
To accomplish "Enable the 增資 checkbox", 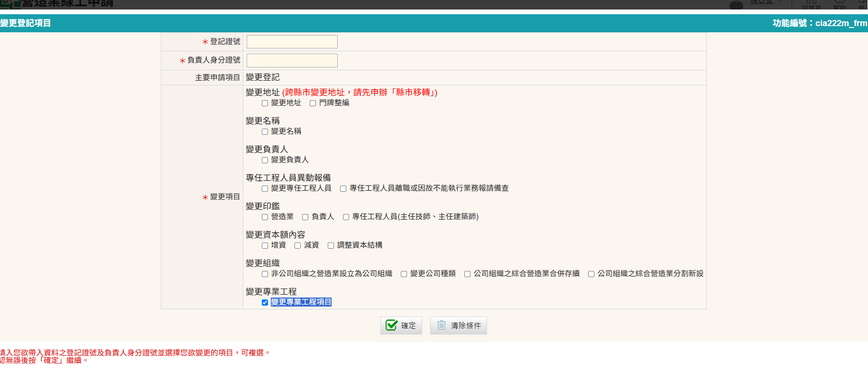I will pyautogui.click(x=265, y=245).
